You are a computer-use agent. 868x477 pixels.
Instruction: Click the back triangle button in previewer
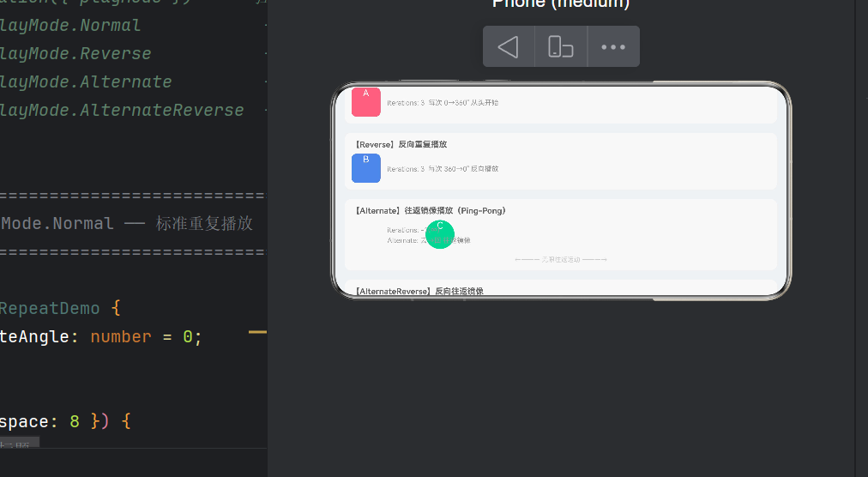click(508, 46)
